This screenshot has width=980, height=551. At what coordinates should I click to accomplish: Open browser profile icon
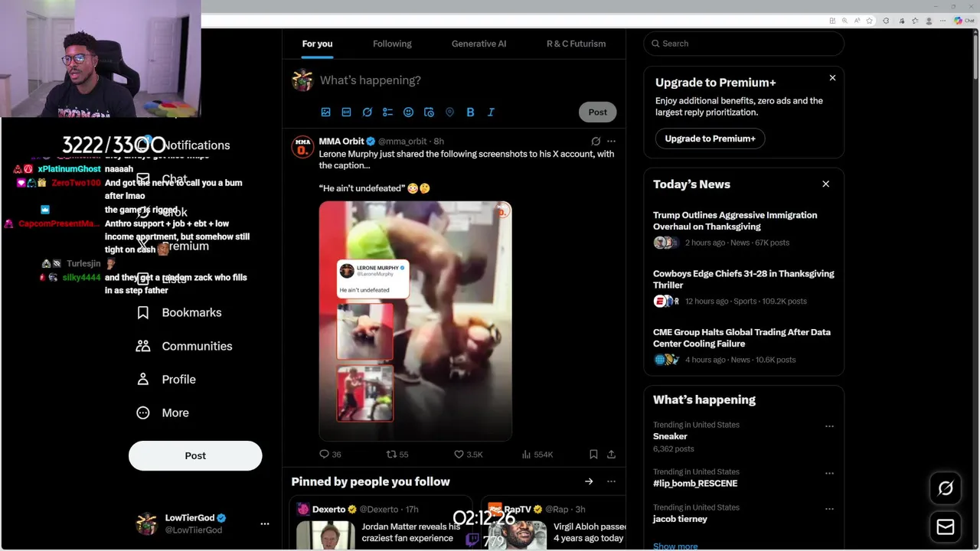929,21
